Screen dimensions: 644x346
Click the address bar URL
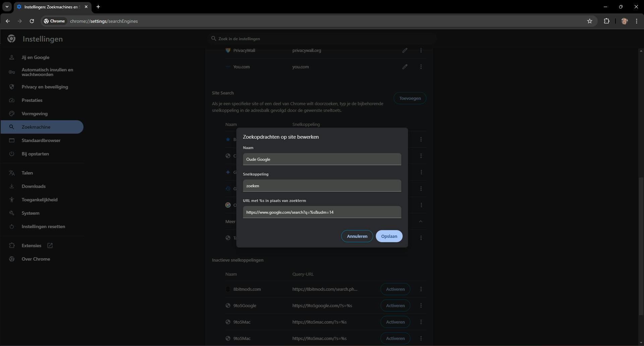(x=104, y=21)
